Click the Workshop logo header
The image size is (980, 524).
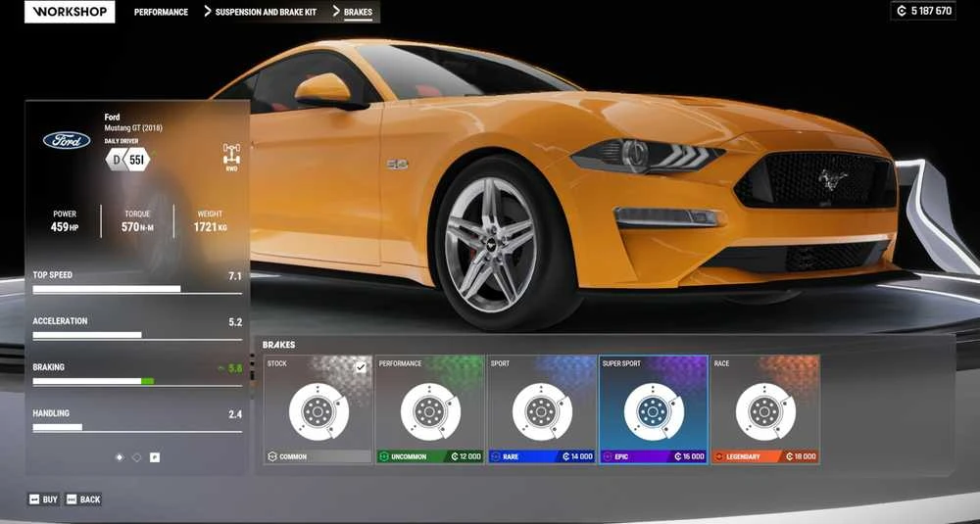point(70,11)
